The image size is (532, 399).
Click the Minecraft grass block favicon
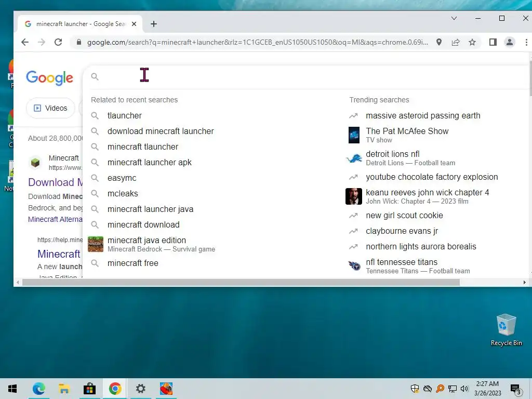point(35,163)
